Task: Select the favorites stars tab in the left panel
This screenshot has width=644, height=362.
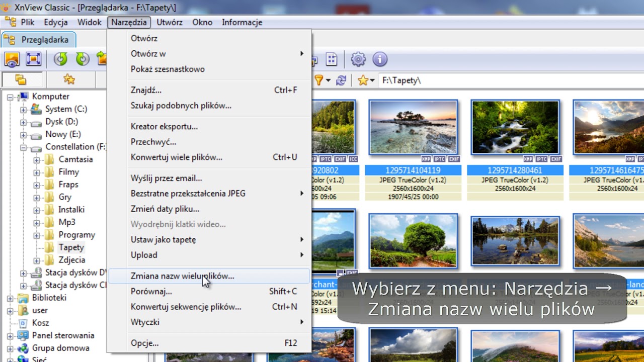Action: 69,79
